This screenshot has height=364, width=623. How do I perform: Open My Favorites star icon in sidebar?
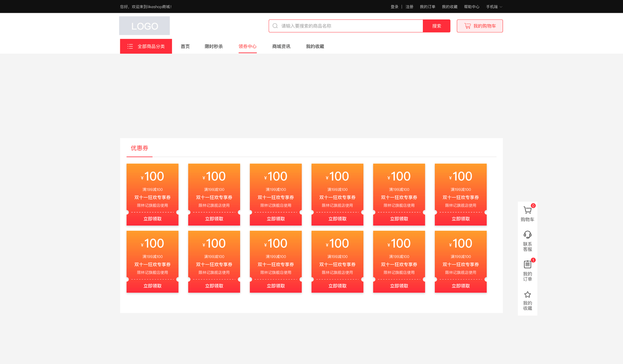pos(527,294)
